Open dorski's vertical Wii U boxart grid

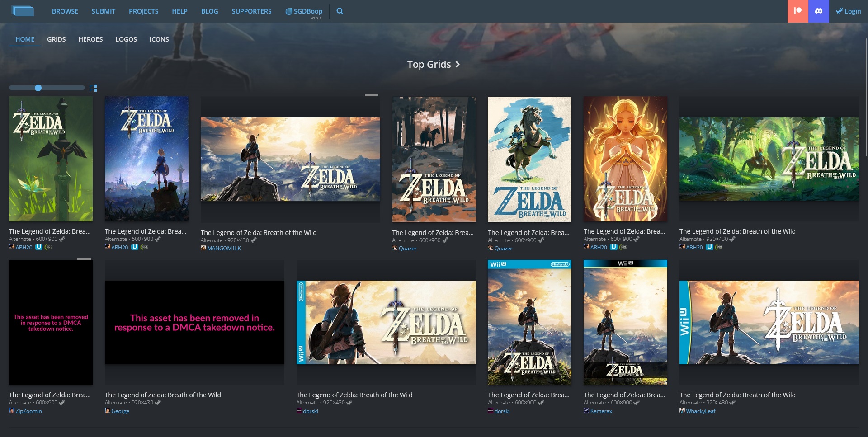pos(529,322)
